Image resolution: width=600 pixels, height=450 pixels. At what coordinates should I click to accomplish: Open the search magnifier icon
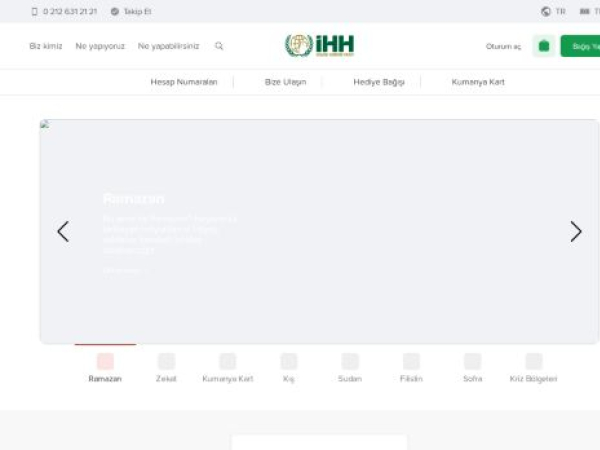(219, 46)
